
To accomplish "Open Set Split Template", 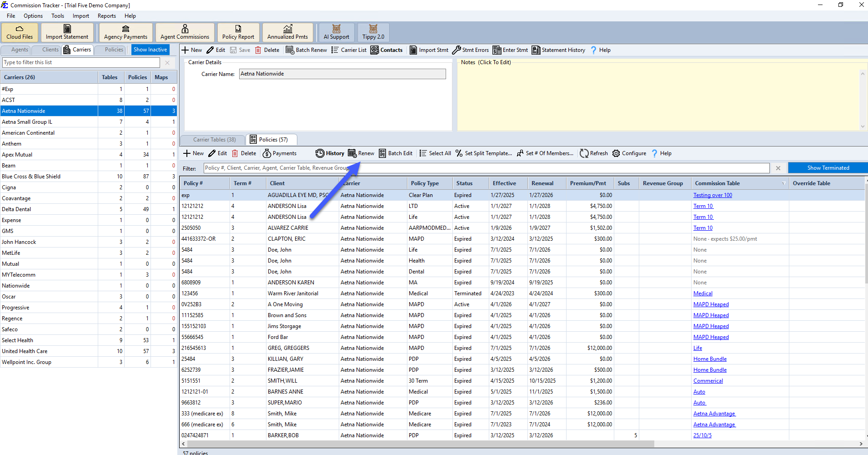I will [x=484, y=153].
